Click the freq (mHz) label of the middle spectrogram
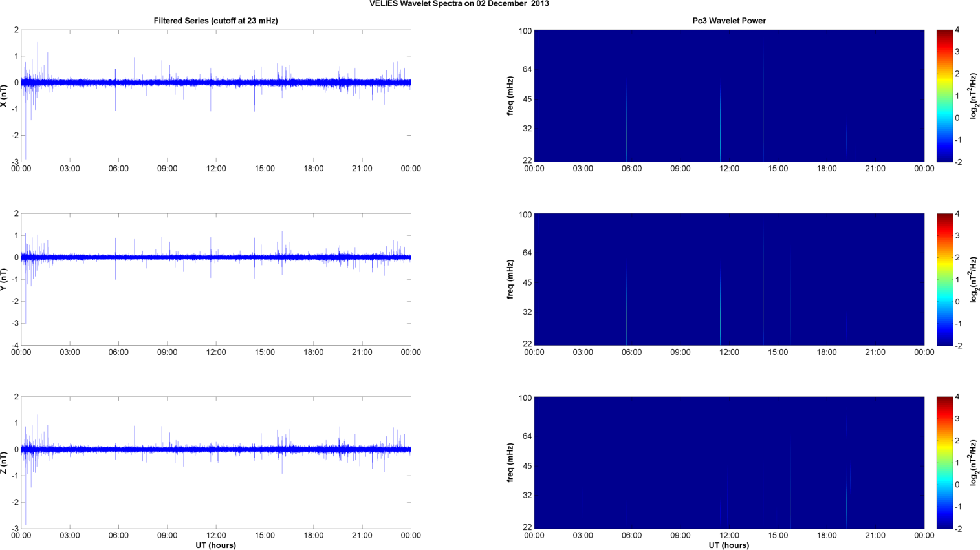This screenshot has height=550, width=980. [510, 279]
